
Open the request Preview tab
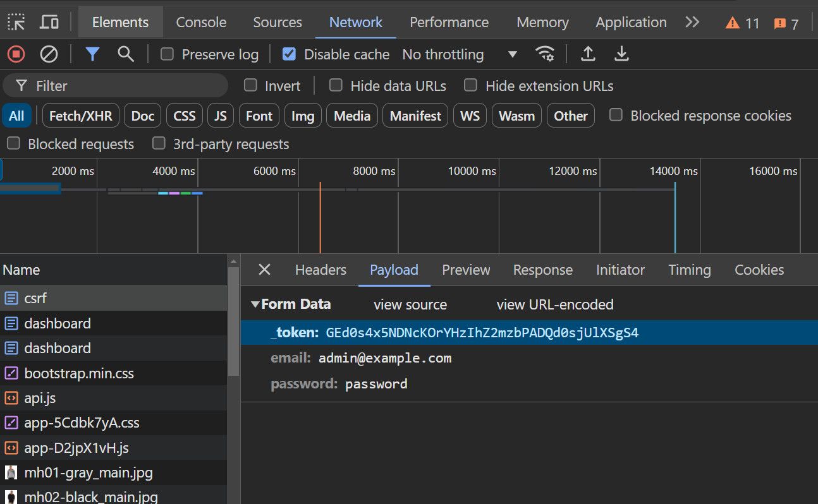point(466,270)
